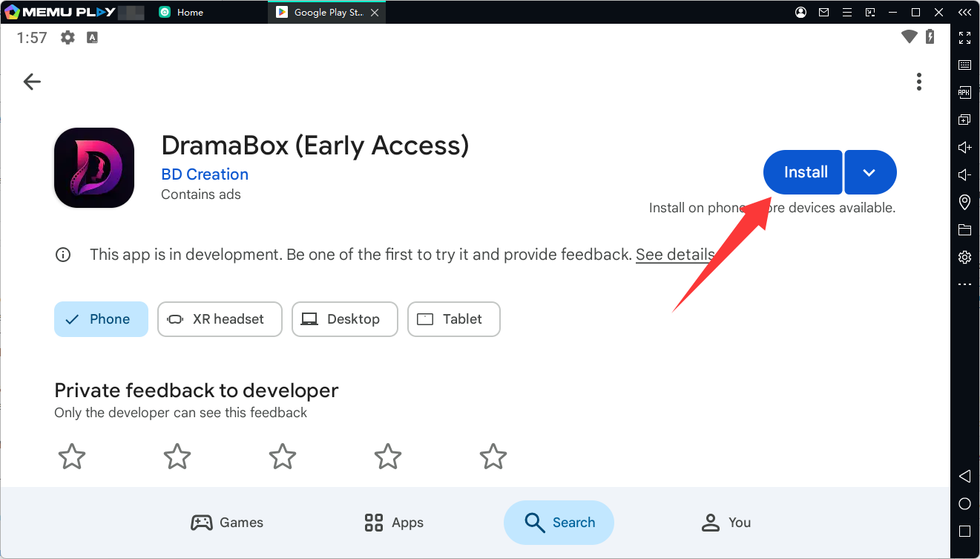Open the GPS location pin icon
The image size is (980, 559).
point(964,202)
